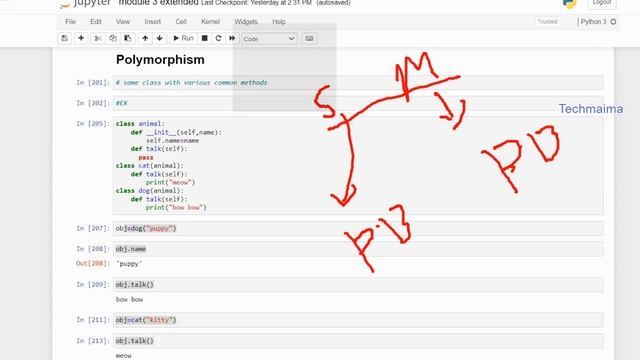This screenshot has width=640, height=360.
Task: Insert a cell below with plus icon
Action: point(81,38)
